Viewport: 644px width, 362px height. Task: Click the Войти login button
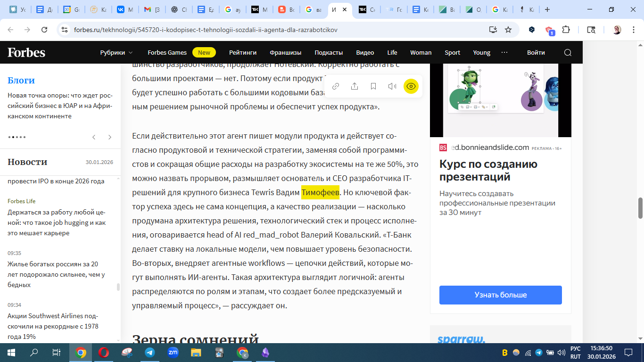coord(536,52)
